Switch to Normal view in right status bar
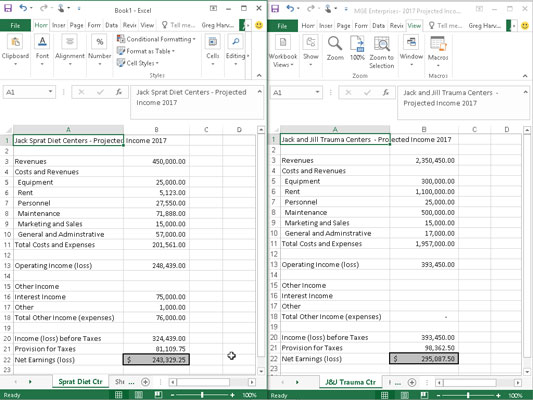Screen dimensions: 533x400 384,395
